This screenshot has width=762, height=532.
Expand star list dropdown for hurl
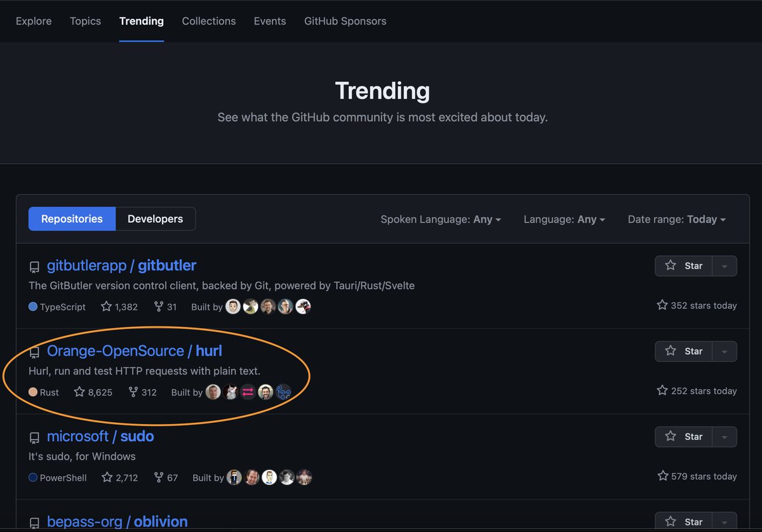[x=725, y=351]
